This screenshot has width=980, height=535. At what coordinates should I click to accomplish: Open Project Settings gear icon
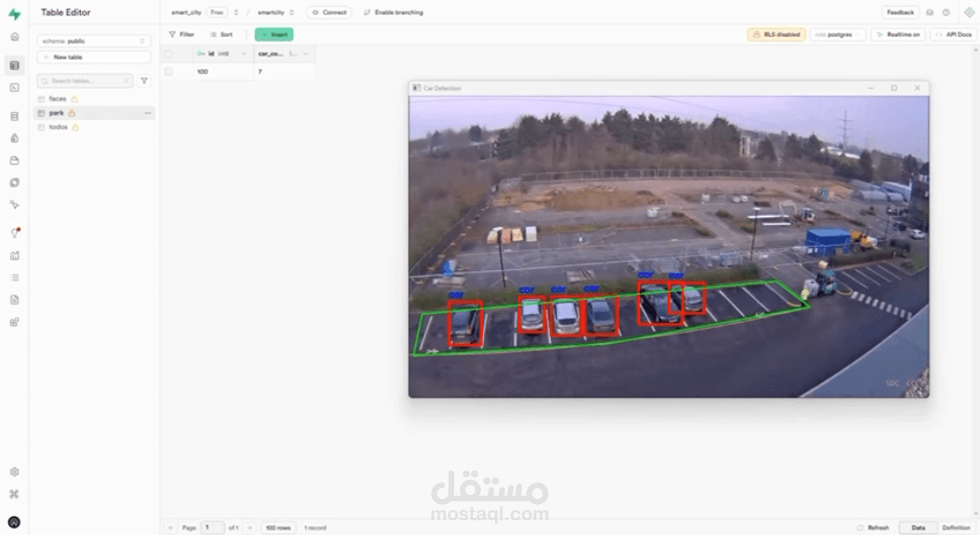point(15,472)
